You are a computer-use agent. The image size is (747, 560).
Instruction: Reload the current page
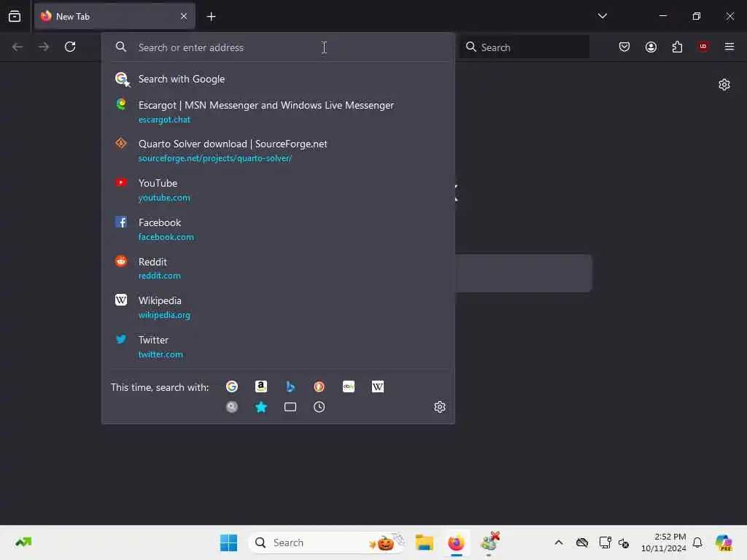pyautogui.click(x=70, y=47)
